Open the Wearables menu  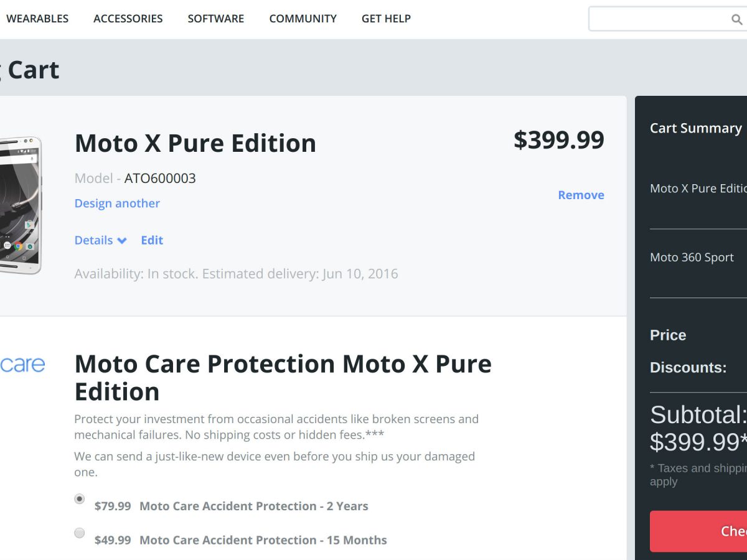click(37, 19)
